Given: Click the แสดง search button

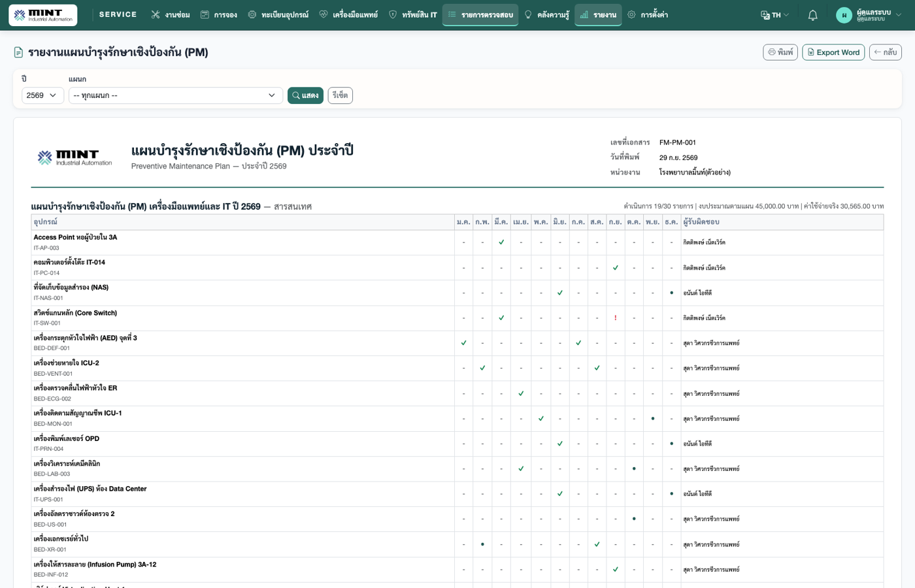Looking at the screenshot, I should click(305, 95).
